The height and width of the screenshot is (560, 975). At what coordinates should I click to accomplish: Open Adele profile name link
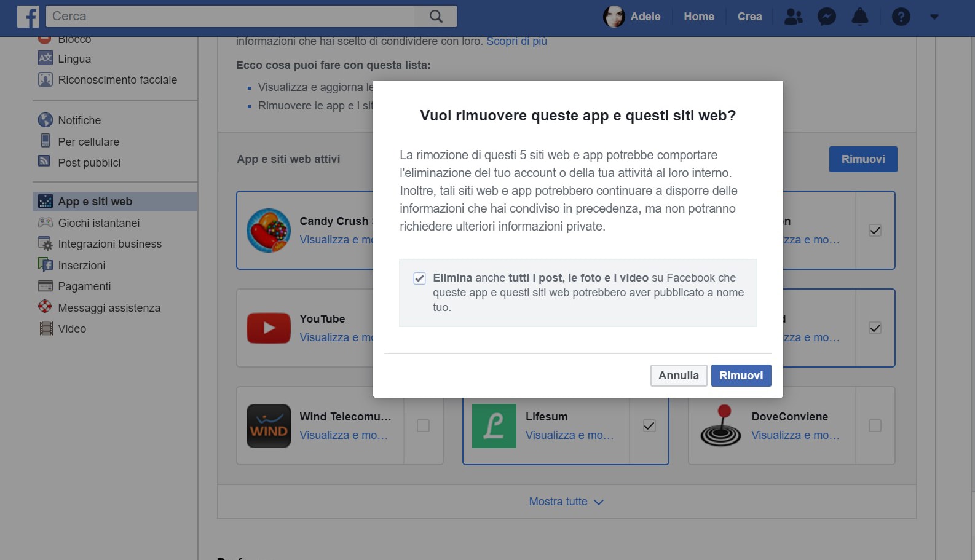[645, 17]
